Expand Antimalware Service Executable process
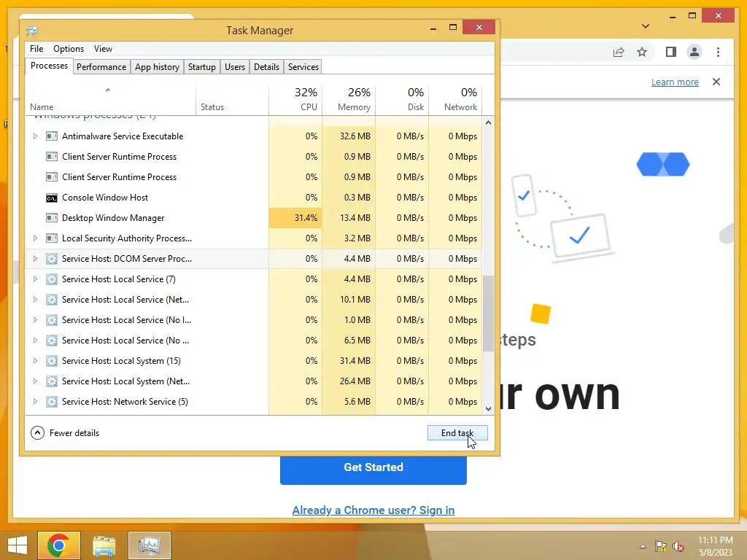 click(35, 136)
